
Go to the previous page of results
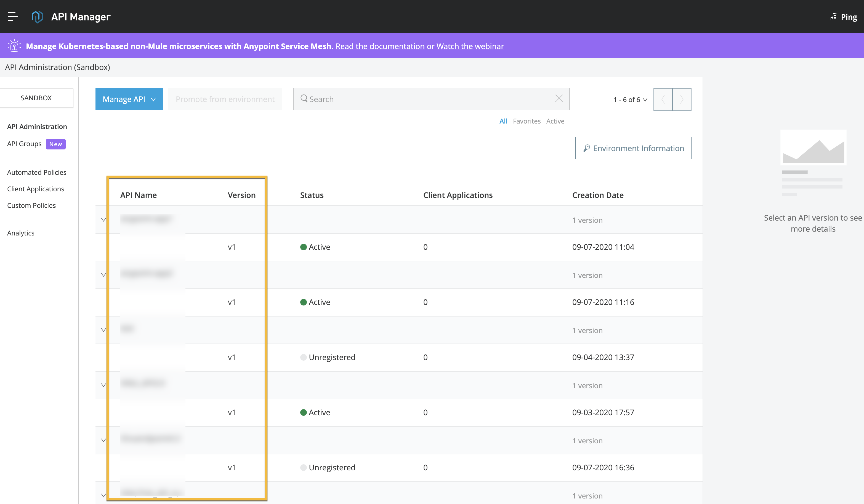click(663, 99)
